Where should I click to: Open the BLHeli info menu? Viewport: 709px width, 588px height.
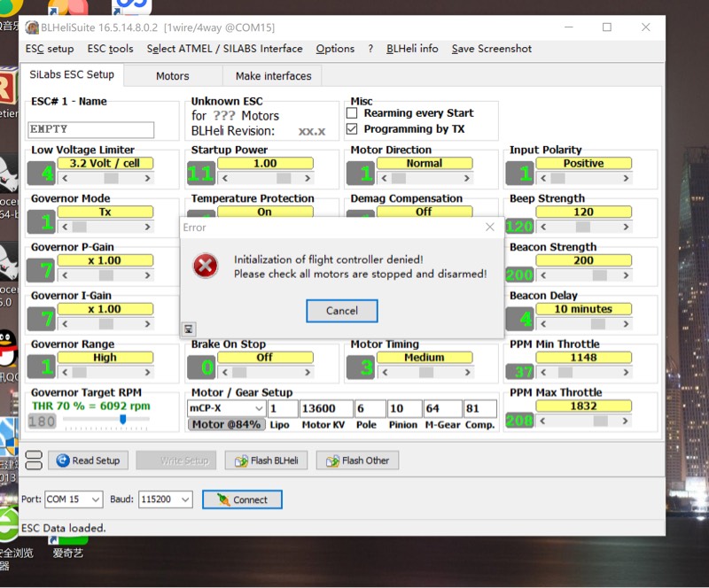click(412, 49)
